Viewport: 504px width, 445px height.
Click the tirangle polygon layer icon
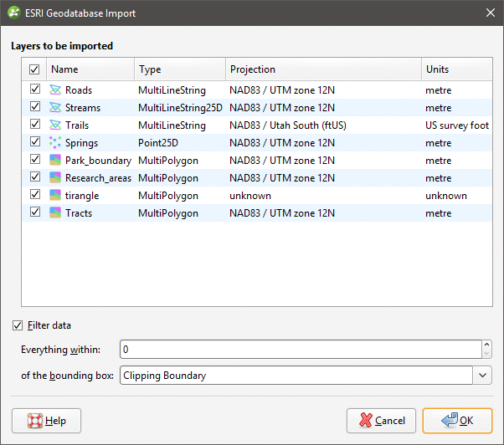(56, 195)
